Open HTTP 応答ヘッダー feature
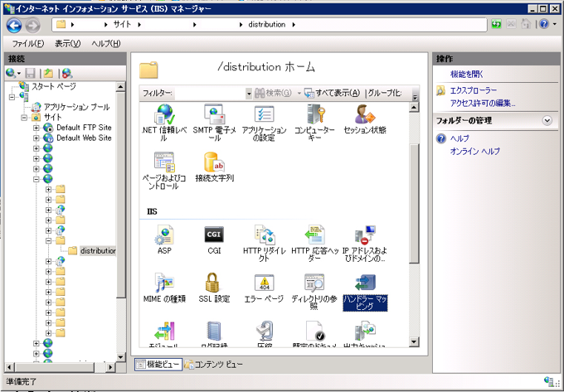 tap(314, 243)
